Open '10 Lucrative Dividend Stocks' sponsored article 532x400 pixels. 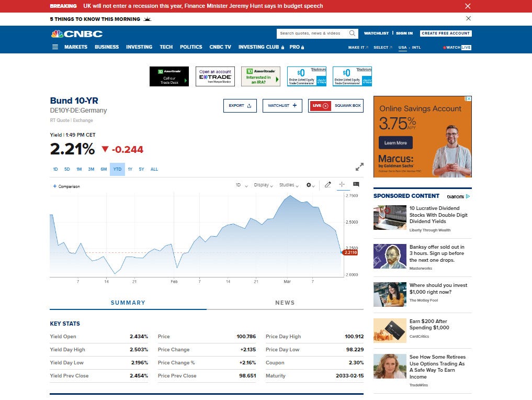(x=438, y=215)
